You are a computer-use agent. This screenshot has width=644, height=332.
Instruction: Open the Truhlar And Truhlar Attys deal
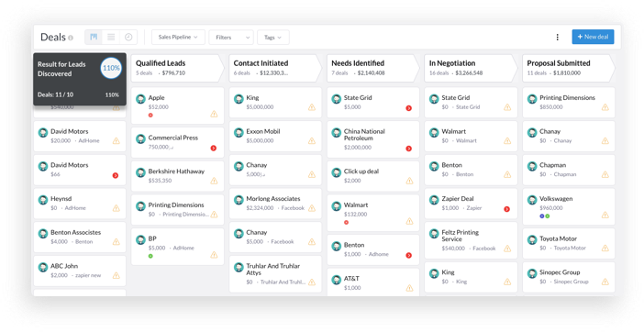point(275,273)
